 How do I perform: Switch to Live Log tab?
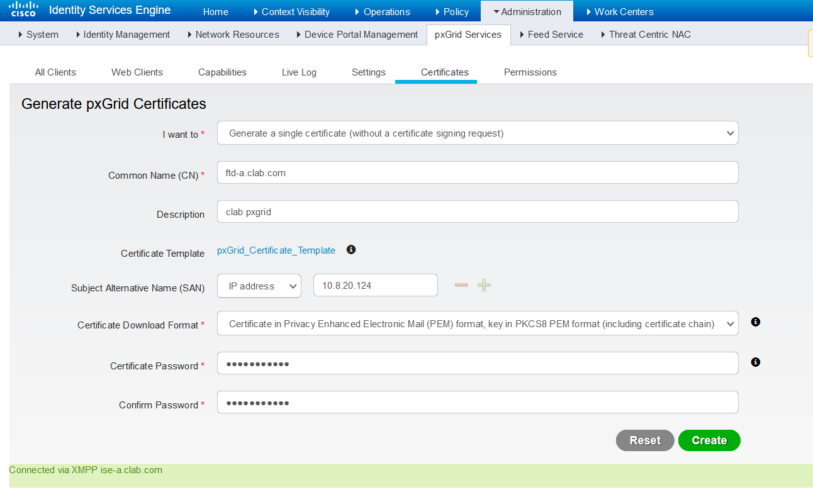[x=299, y=72]
